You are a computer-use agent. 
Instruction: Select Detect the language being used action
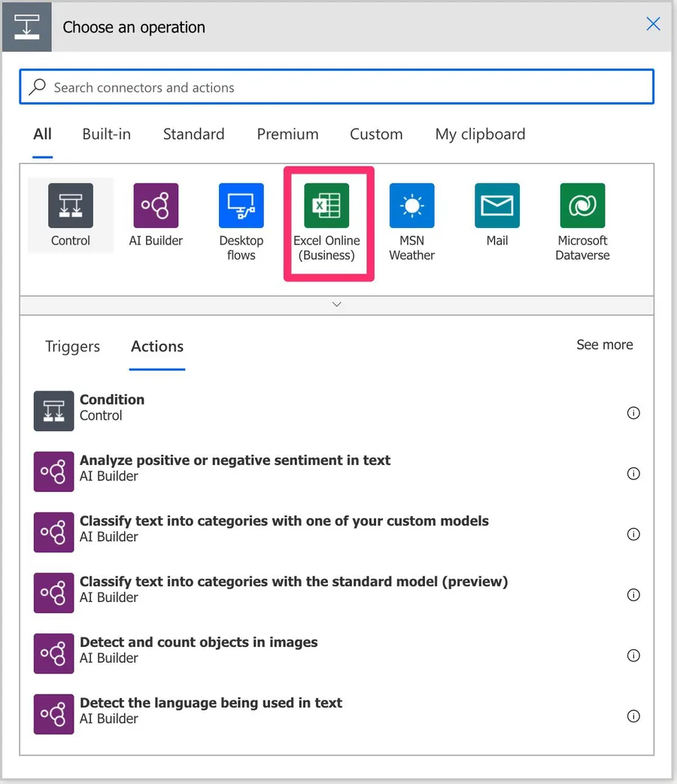tap(211, 710)
